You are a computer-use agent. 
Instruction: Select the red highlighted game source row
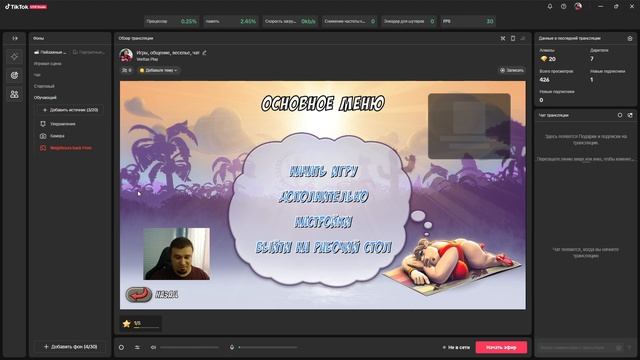69,148
